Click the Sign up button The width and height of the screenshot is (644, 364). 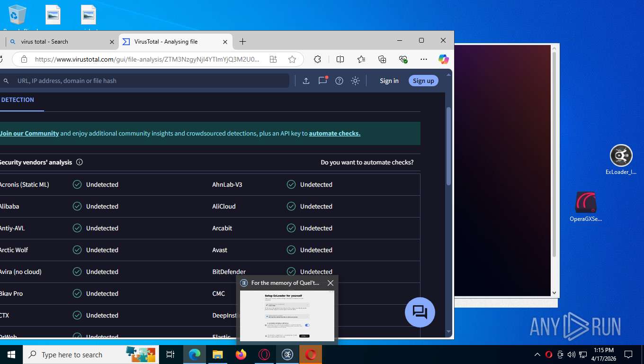(x=423, y=81)
